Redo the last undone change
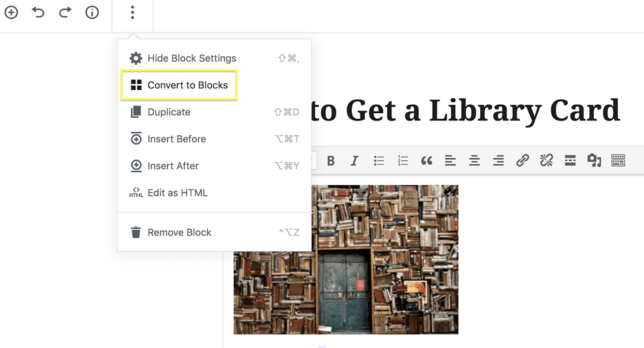The image size is (644, 348). [x=65, y=13]
